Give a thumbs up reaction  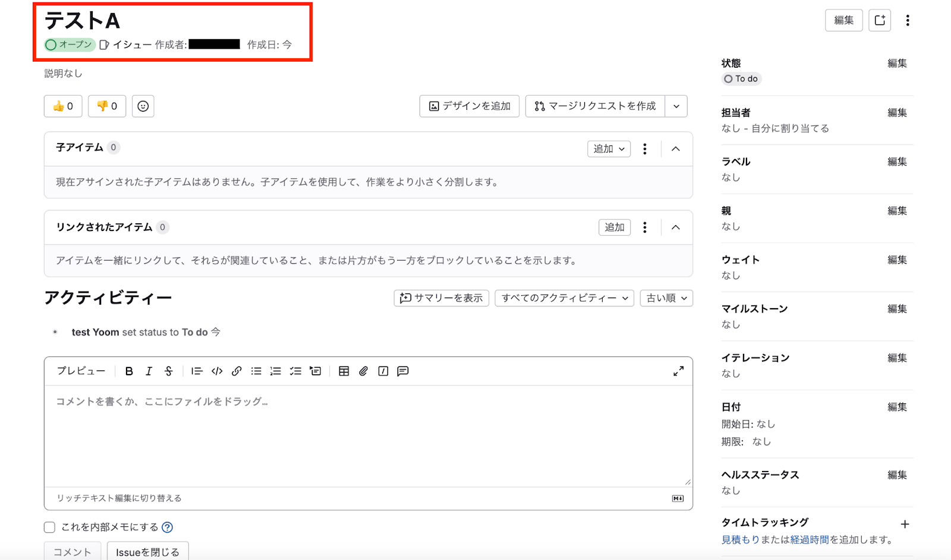coord(63,106)
